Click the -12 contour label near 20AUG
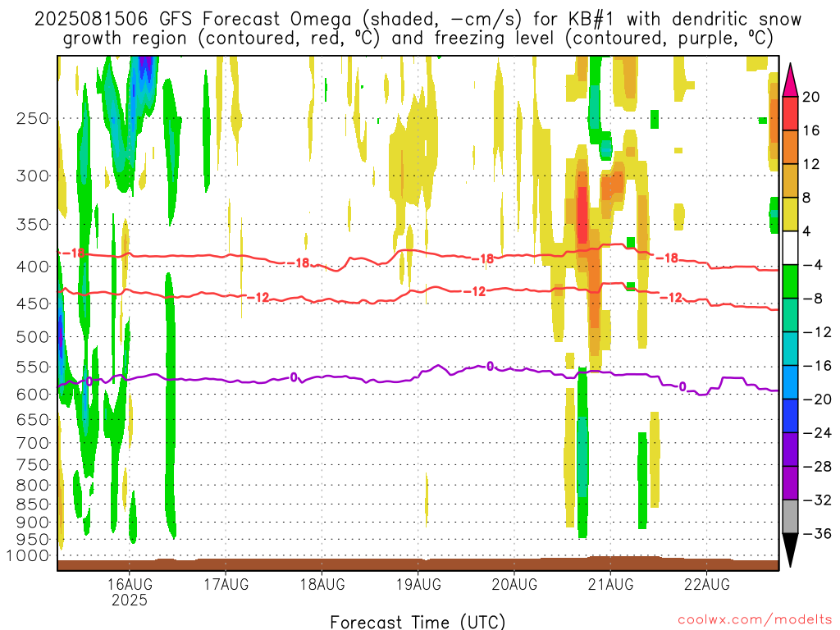 [x=474, y=291]
